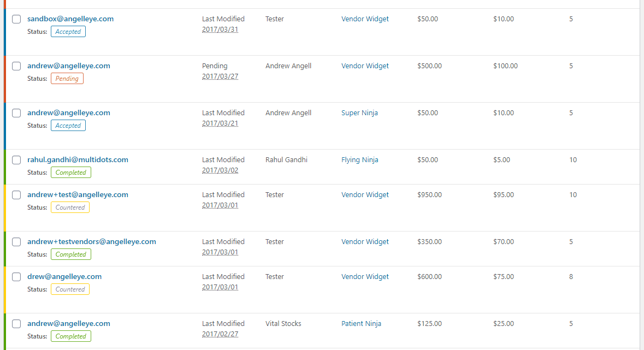
Task: Open the sandbox@angelleye.com offer link
Action: pos(70,19)
